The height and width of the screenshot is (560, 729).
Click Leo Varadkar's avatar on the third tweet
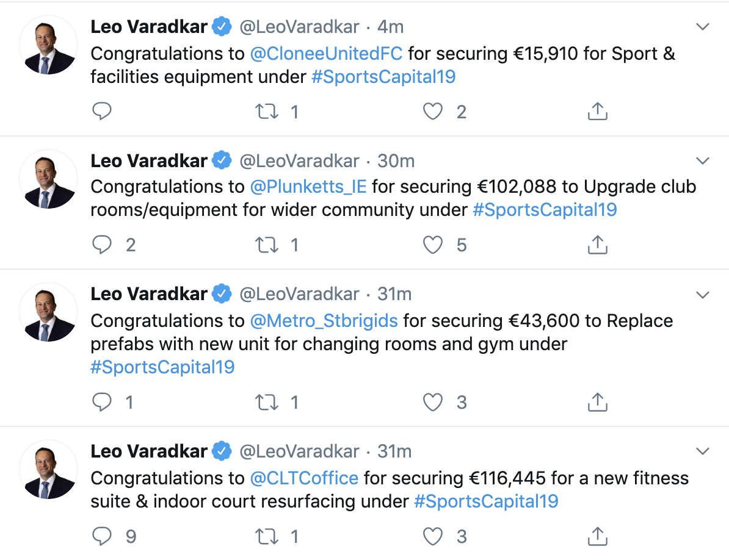click(x=48, y=311)
